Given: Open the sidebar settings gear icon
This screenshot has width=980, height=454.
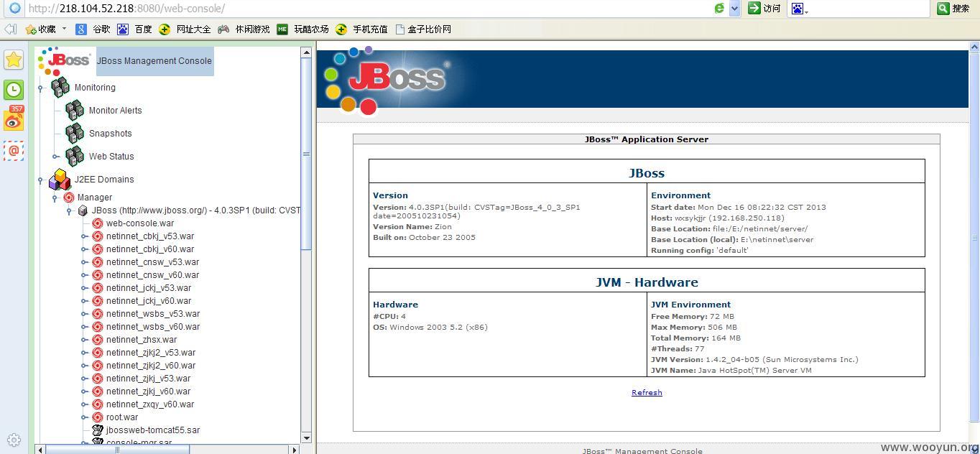Looking at the screenshot, I should pyautogui.click(x=14, y=440).
